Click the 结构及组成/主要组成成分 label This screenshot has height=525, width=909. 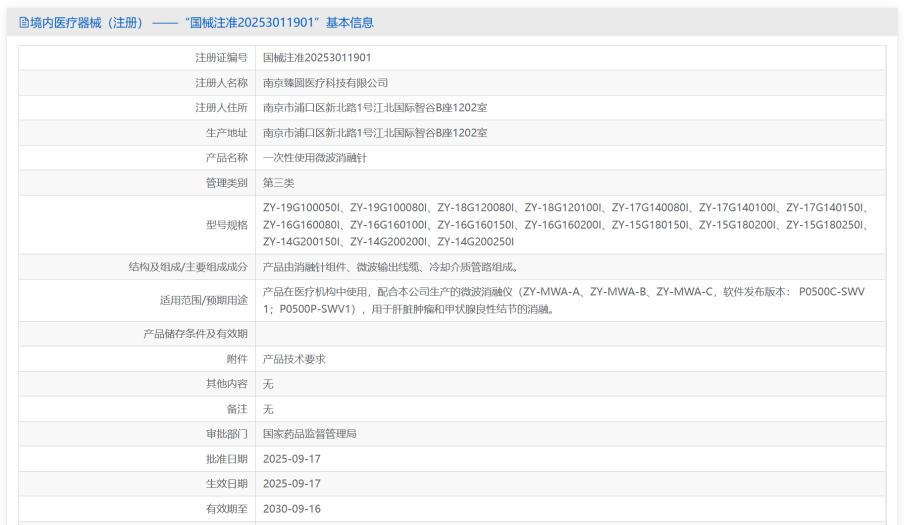pos(188,267)
